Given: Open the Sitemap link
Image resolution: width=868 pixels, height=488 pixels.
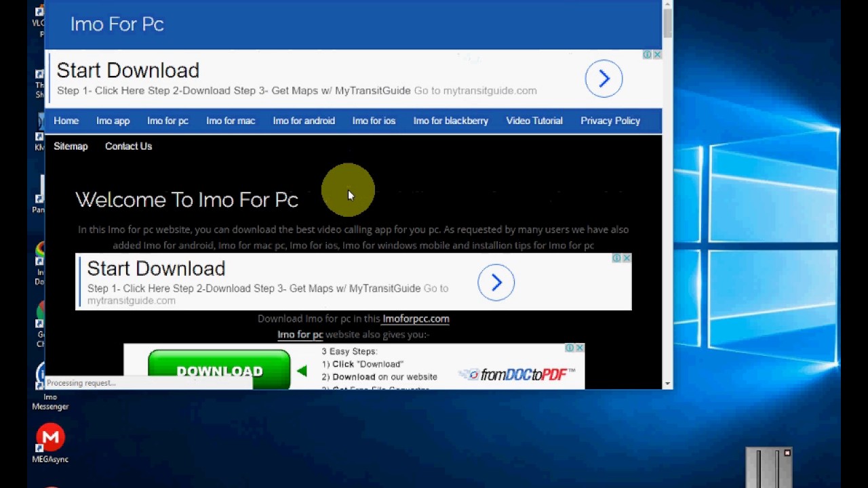Looking at the screenshot, I should (x=71, y=146).
